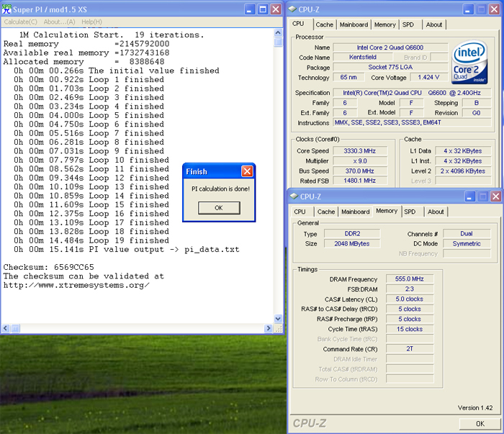Select the Memory tab in top CPU-Z
Image resolution: width=504 pixels, height=434 pixels.
(x=384, y=24)
